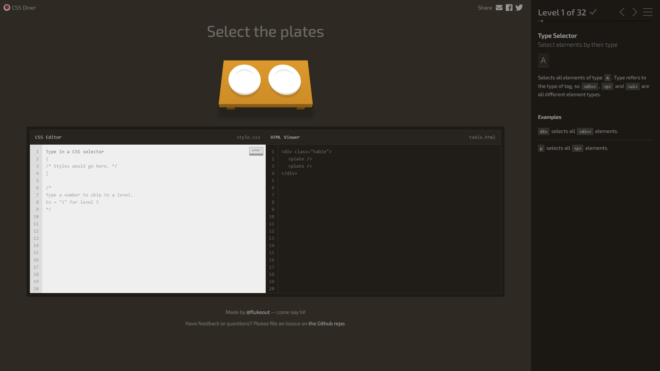Click the 'Type Selector' heading
Viewport: 660px width, 371px height.
tap(557, 36)
